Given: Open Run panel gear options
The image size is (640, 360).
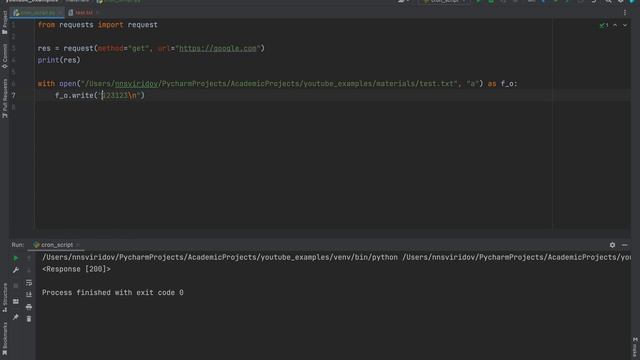Looking at the screenshot, I should [612, 245].
